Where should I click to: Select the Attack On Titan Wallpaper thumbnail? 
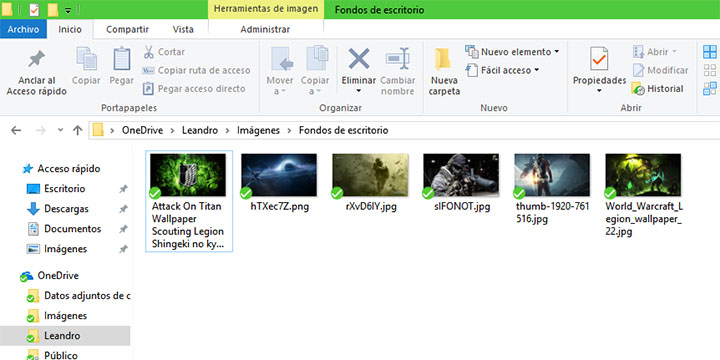188,175
